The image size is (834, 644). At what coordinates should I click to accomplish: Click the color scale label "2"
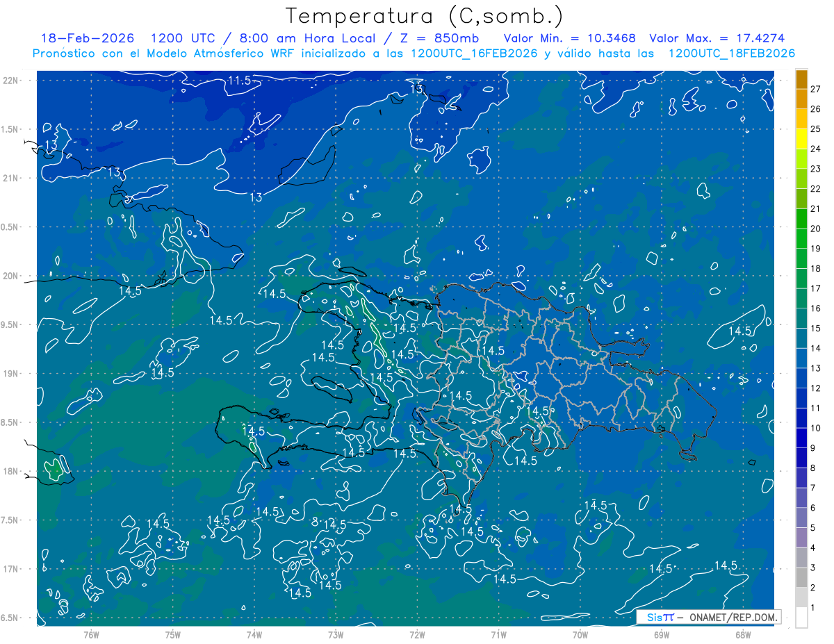click(x=813, y=588)
